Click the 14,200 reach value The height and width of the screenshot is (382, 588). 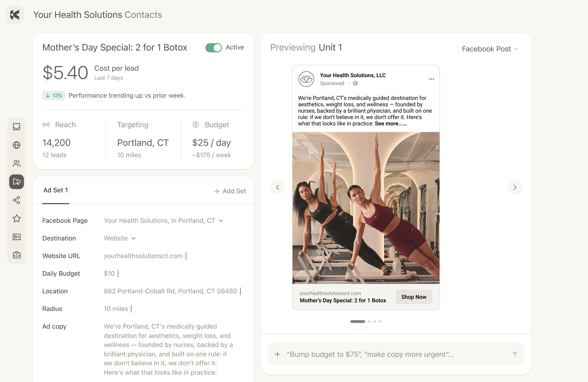point(57,143)
